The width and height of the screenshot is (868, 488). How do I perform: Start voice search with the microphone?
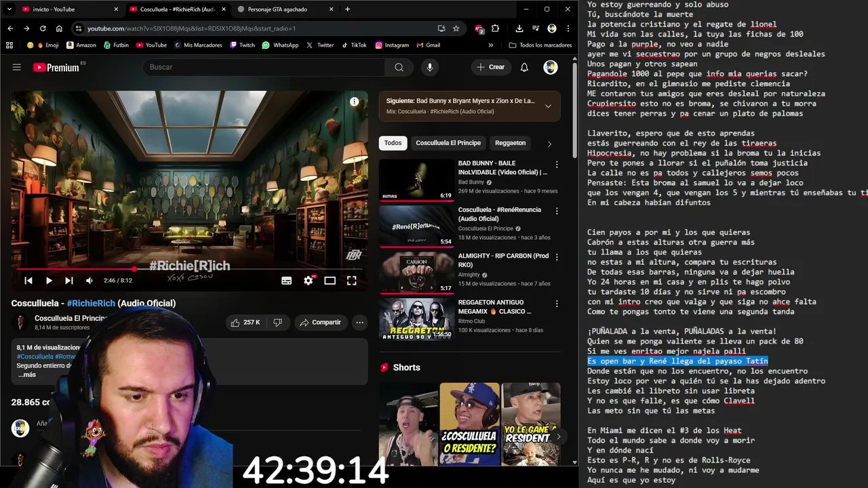coord(429,67)
